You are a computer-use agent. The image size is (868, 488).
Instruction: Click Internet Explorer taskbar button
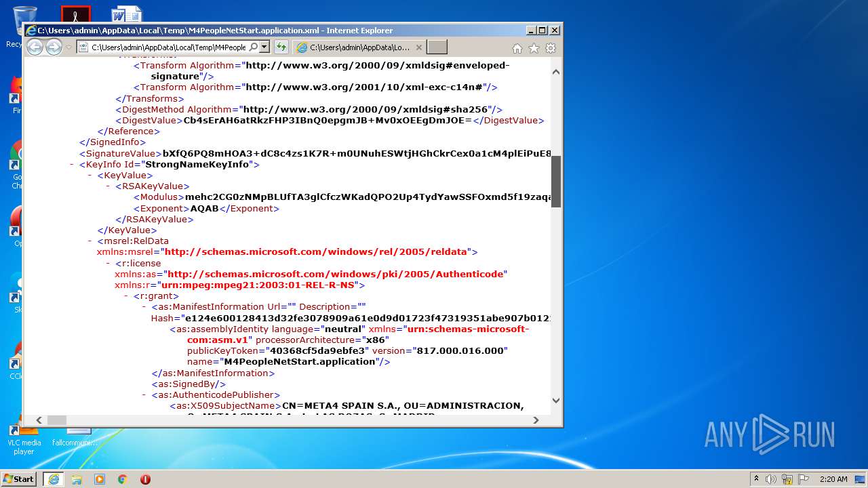click(54, 479)
